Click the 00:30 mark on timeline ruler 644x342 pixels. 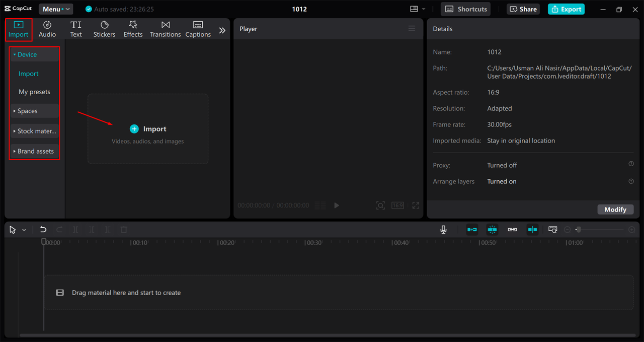(312, 243)
